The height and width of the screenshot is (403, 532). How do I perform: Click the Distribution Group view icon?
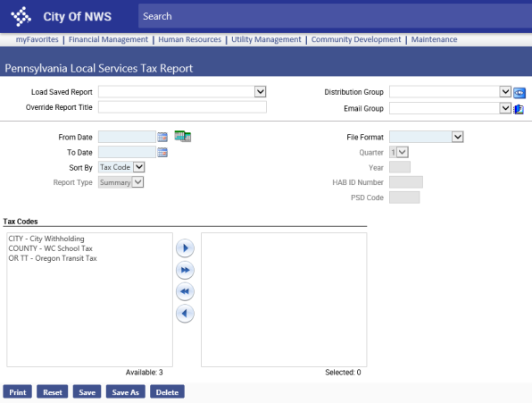click(520, 92)
